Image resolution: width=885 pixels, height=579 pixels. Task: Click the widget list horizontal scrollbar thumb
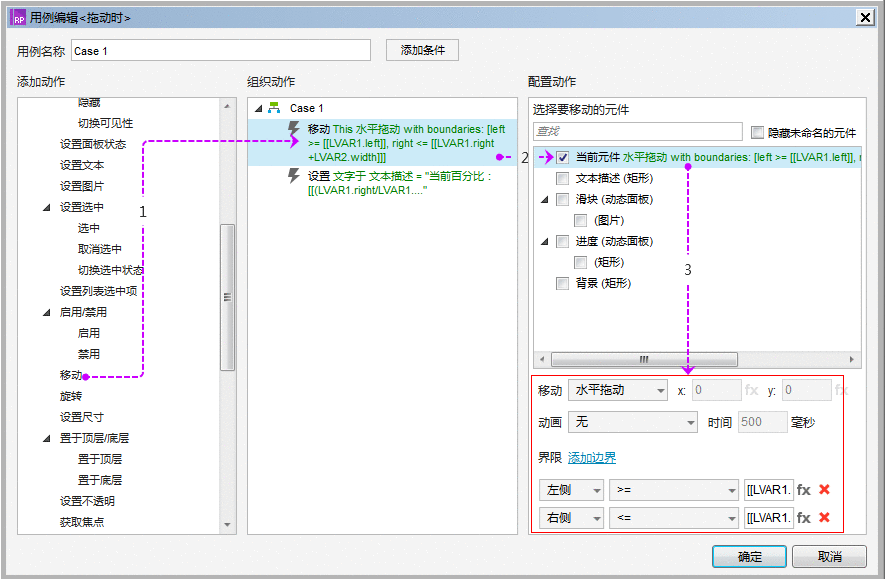[x=644, y=359]
